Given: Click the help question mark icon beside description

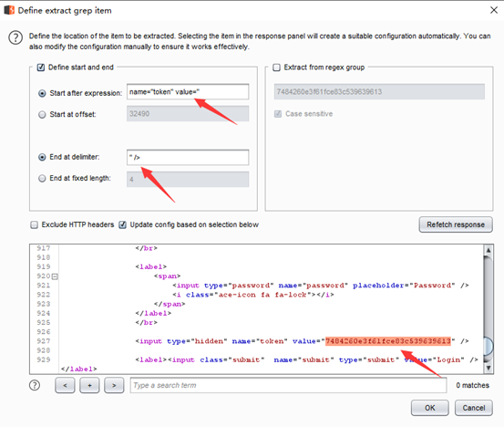Looking at the screenshot, I should (x=15, y=37).
